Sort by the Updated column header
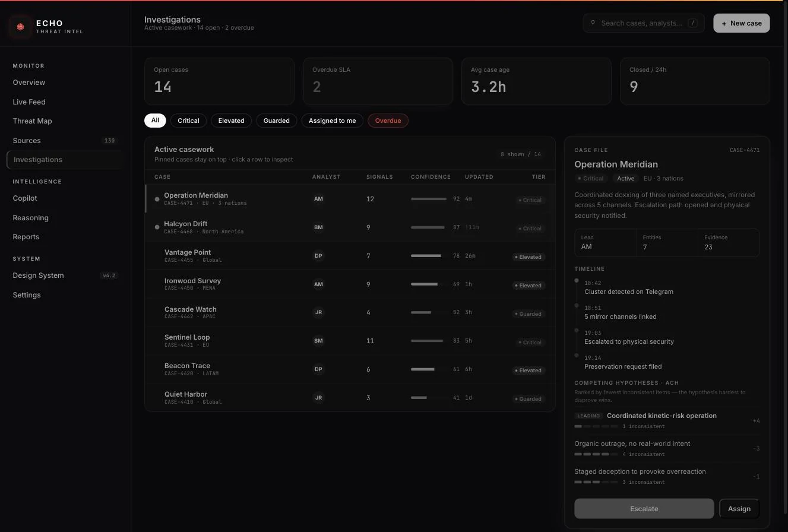 479,177
